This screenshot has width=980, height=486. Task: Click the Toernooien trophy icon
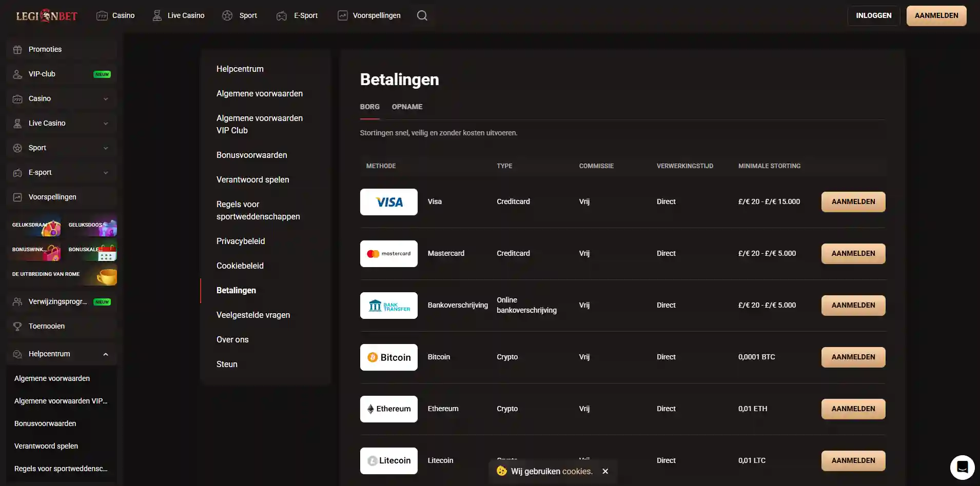tap(17, 327)
